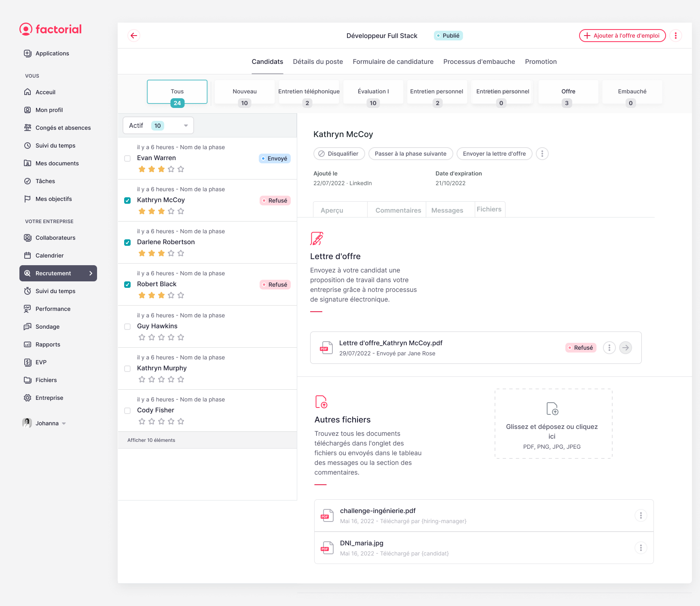The image size is (700, 606).
Task: Uncheck the Darlene Robertson checkbox
Action: (127, 243)
